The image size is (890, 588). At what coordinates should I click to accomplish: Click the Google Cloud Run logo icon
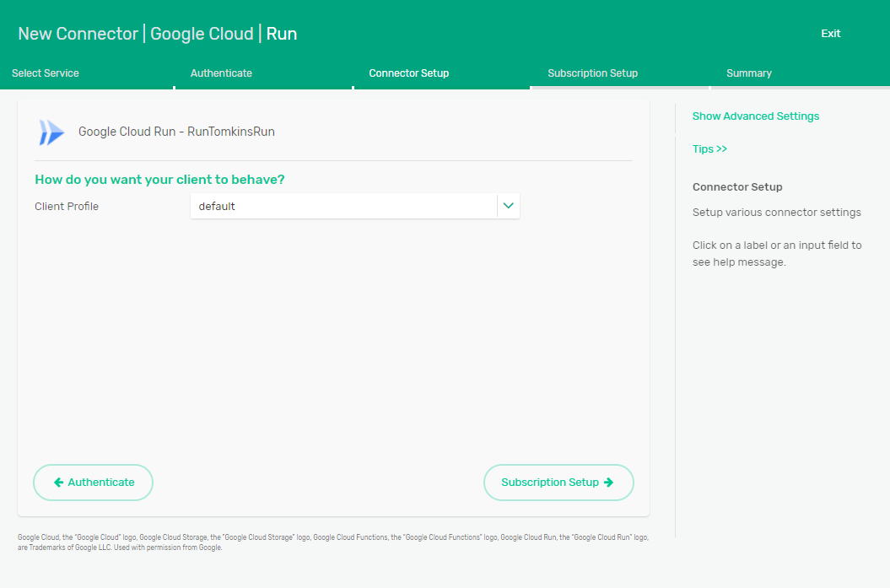(51, 132)
